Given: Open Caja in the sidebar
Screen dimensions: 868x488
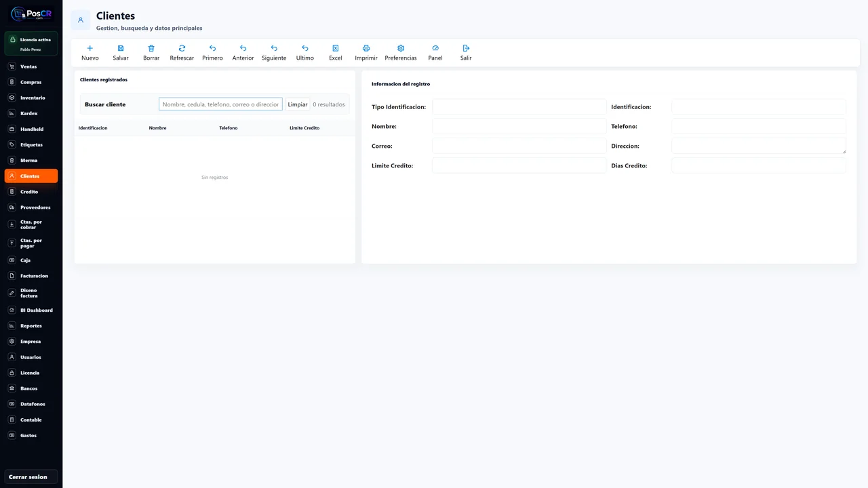Looking at the screenshot, I should tap(31, 260).
